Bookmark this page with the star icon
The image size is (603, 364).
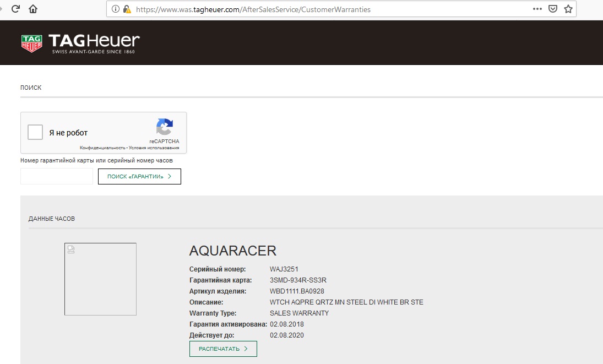(x=568, y=9)
